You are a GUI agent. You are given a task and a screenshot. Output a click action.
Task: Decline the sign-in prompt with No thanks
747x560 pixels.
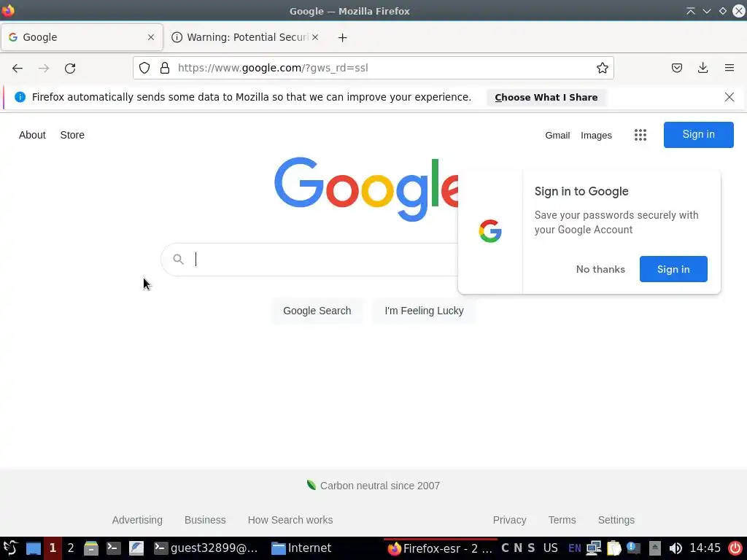point(600,269)
